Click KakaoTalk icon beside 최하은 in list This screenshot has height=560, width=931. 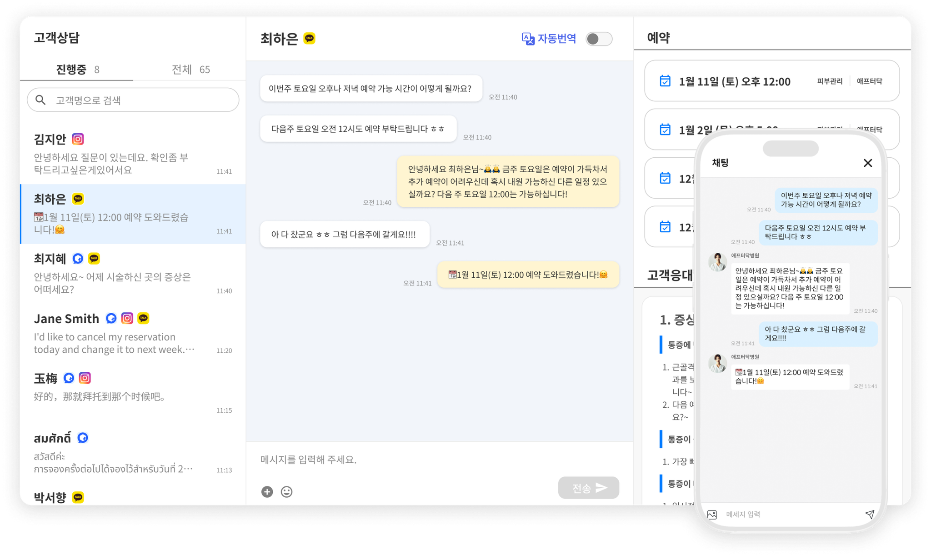[x=78, y=199]
